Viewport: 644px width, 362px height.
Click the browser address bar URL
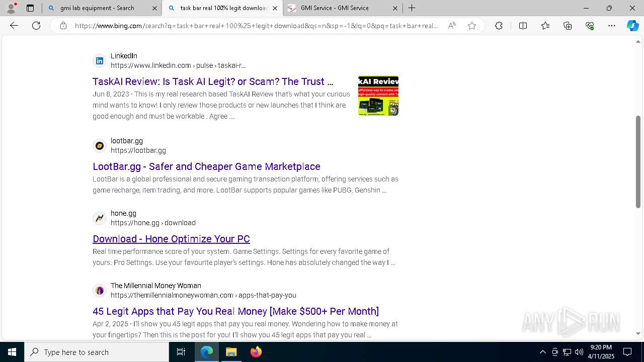click(257, 26)
